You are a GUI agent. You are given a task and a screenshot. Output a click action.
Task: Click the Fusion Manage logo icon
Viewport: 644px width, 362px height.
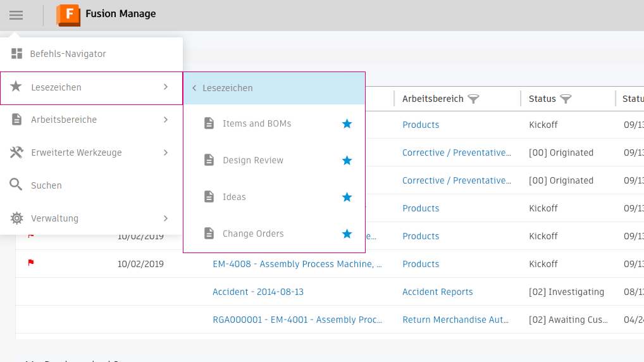(x=68, y=15)
